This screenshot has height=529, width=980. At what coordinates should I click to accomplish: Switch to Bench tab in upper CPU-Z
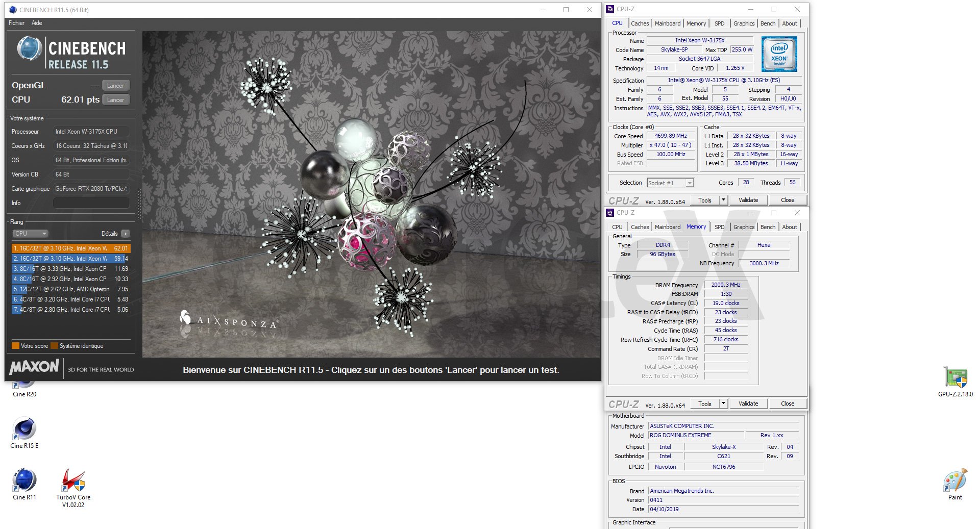[768, 23]
